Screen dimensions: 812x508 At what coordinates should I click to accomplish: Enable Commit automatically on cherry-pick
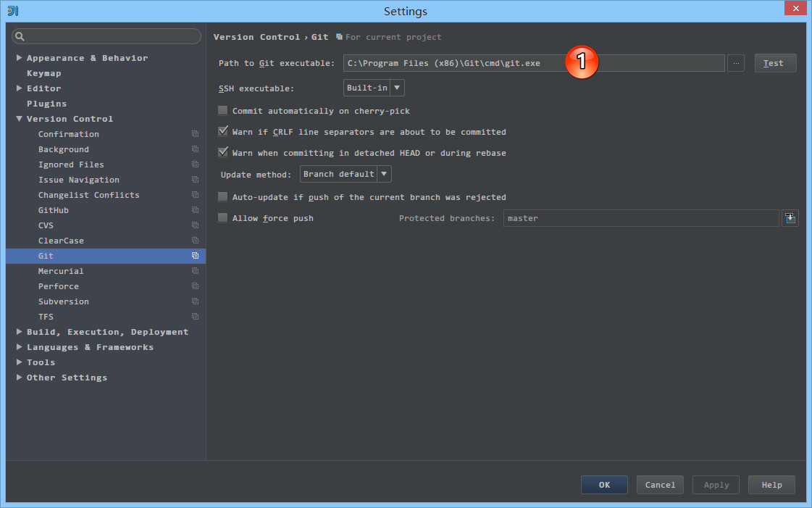[x=223, y=111]
